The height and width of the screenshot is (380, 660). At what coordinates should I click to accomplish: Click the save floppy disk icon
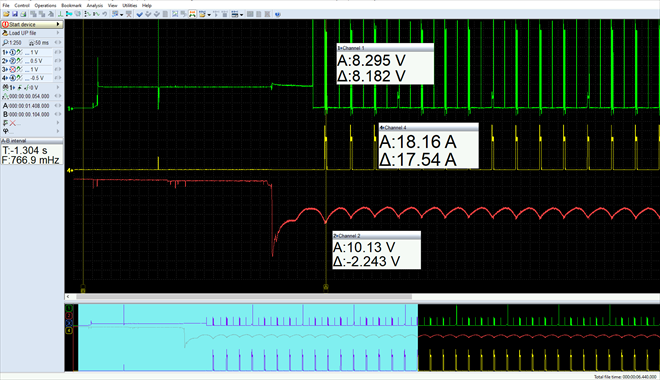coord(14,14)
